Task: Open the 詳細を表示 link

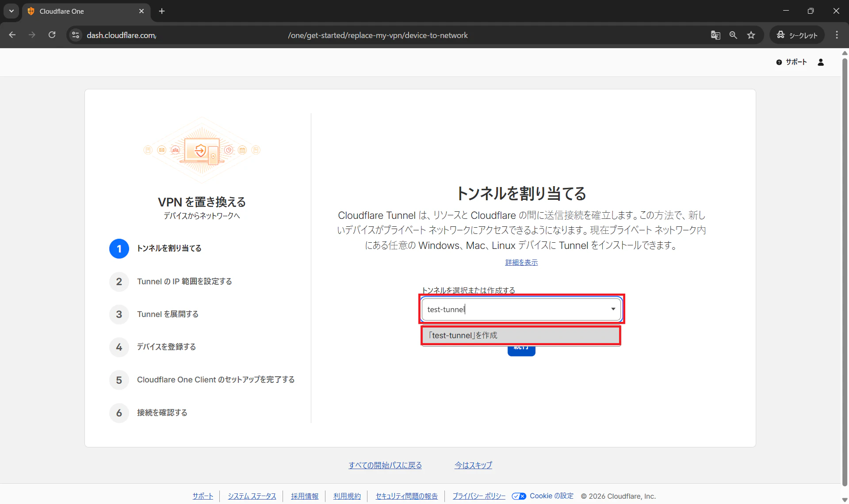Action: pyautogui.click(x=521, y=262)
